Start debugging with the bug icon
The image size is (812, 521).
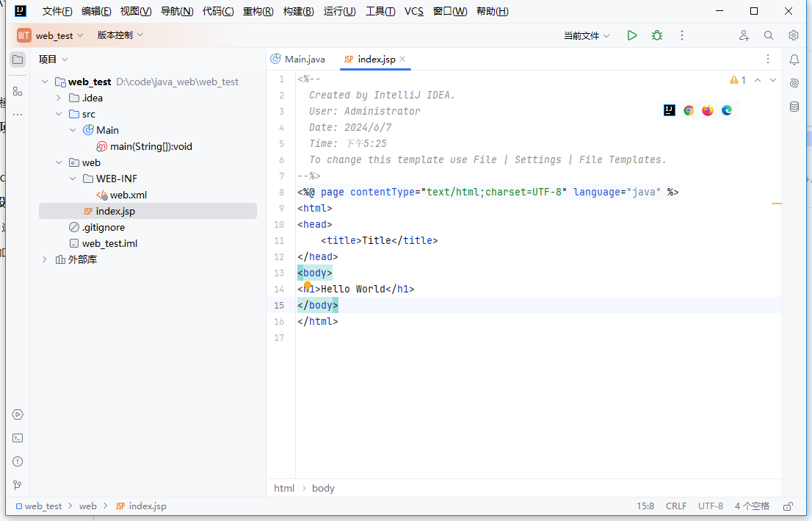(657, 35)
